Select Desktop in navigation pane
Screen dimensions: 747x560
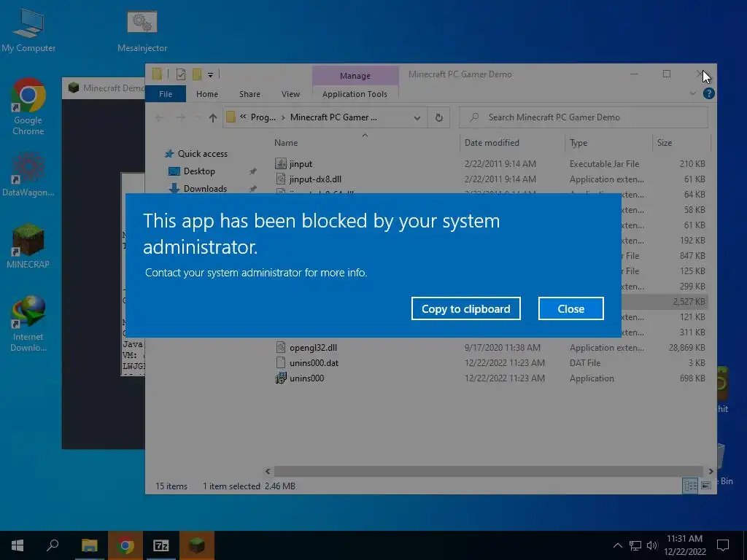tap(199, 171)
